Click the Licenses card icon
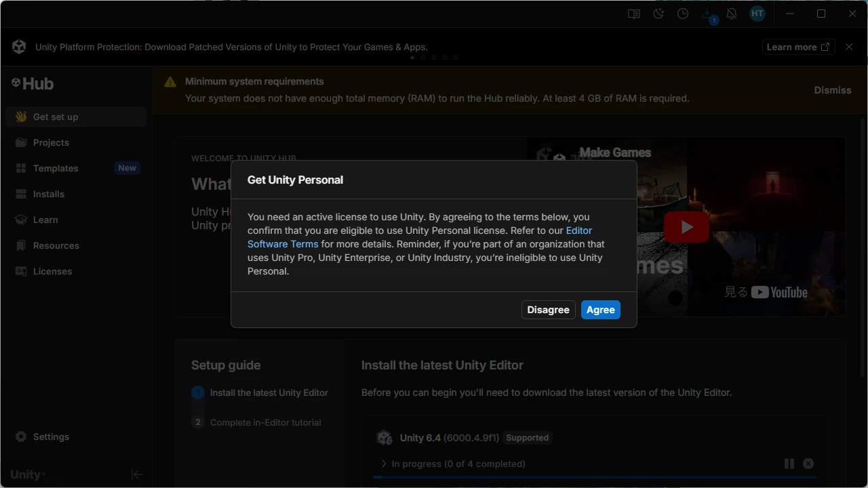 point(21,271)
